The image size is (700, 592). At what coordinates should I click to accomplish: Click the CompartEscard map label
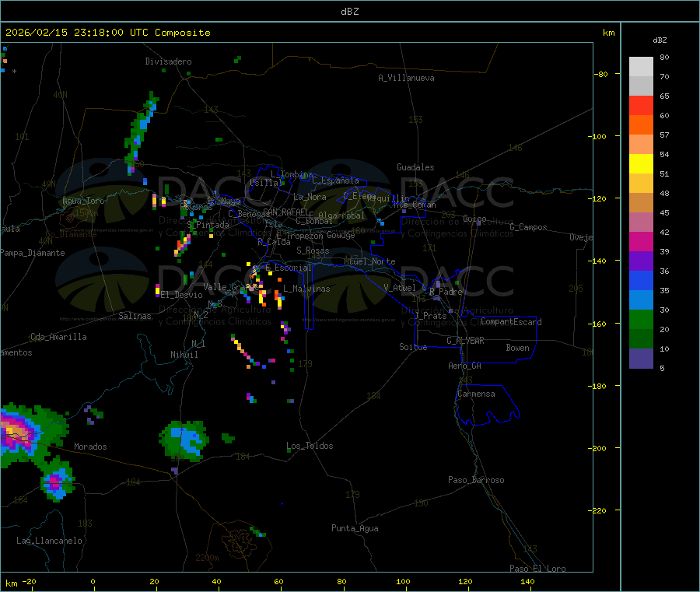click(x=511, y=321)
